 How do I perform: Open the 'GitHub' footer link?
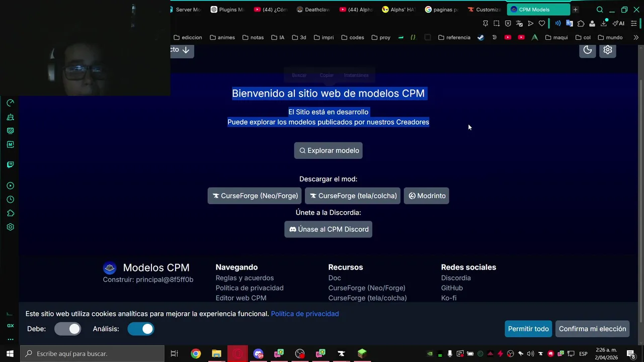tap(452, 288)
